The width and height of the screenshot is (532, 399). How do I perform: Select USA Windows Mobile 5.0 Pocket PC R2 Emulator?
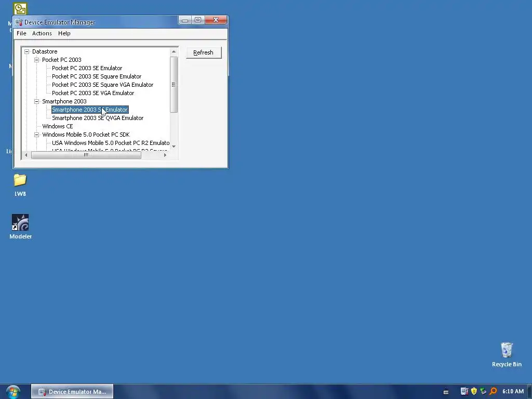click(111, 143)
